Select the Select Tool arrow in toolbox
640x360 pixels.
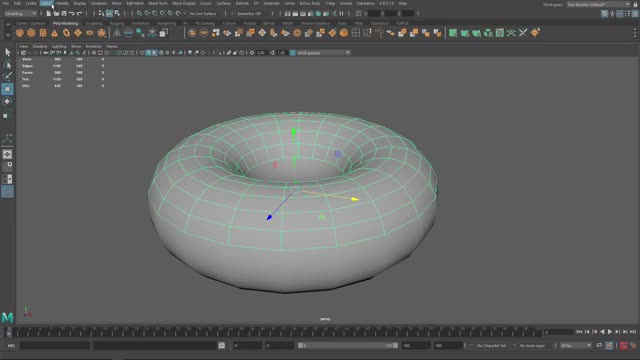point(7,52)
